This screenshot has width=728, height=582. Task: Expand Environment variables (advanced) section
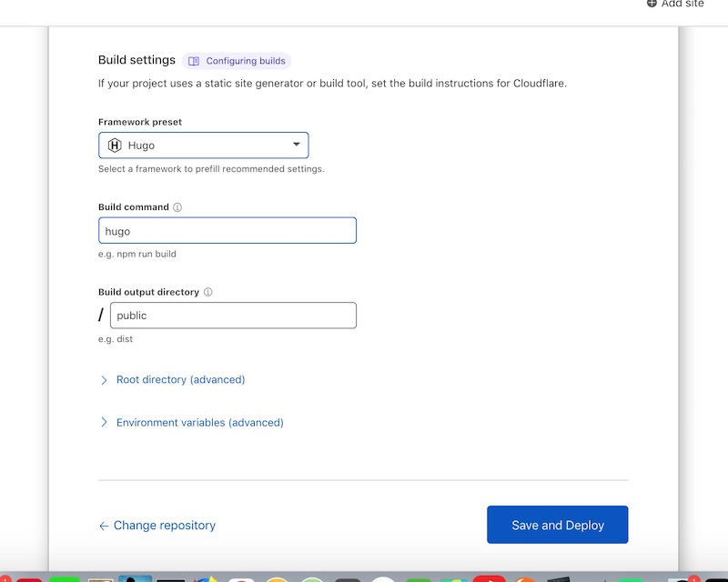[199, 422]
